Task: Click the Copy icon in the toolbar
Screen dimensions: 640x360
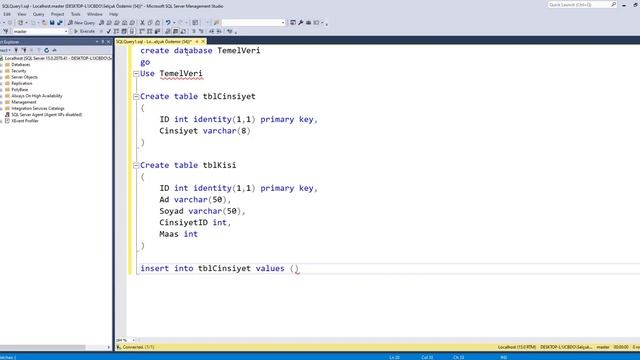Action: pyautogui.click(x=150, y=22)
